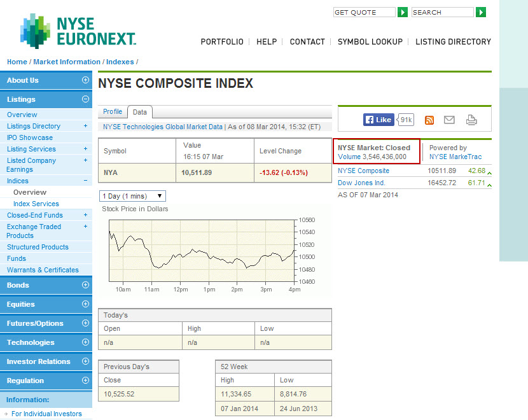Collapse the Indices submenu

[x=85, y=181]
